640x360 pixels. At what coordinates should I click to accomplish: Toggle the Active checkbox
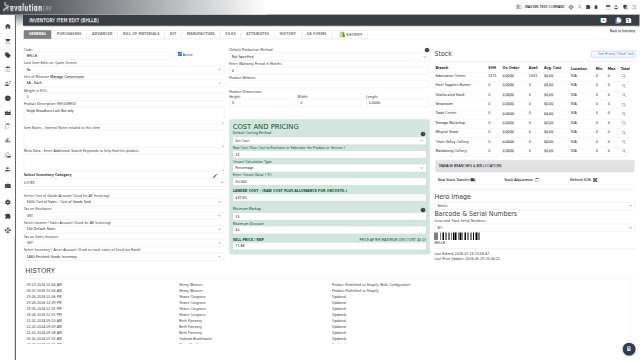[x=180, y=54]
